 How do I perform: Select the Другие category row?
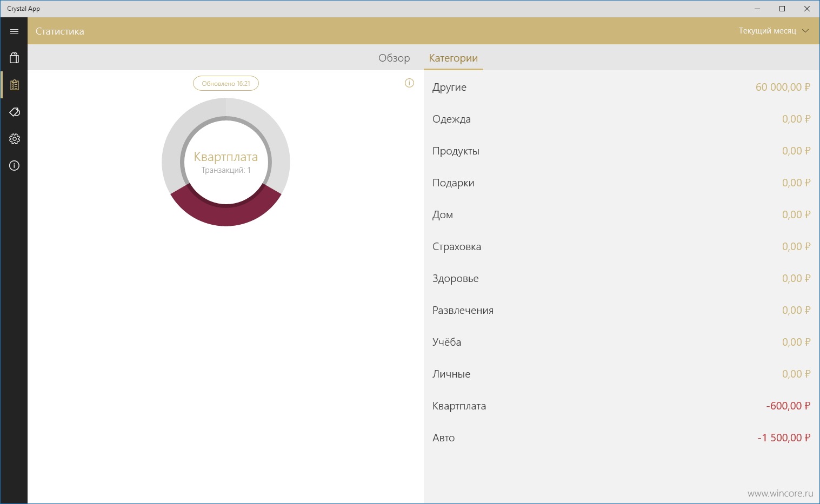(622, 87)
